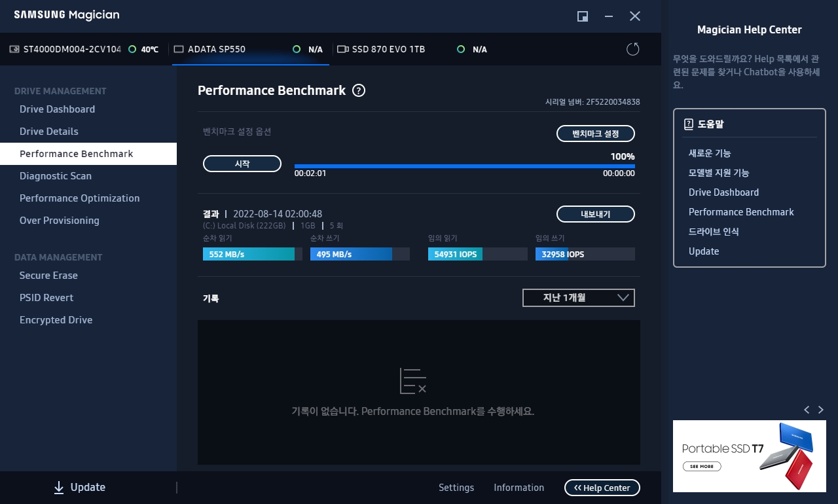
Task: Click the Portable SSD T7 banner image
Action: click(750, 456)
